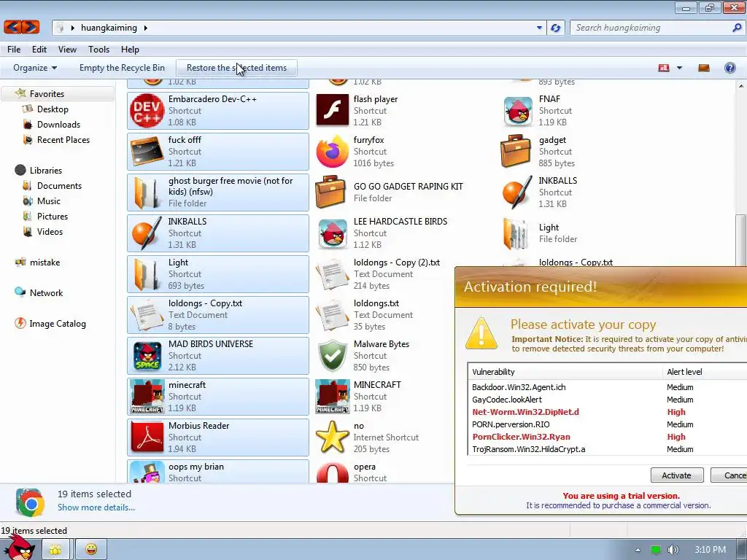Select the PornClicker.Win32.Ryan row
This screenshot has width=747, height=560.
coord(608,437)
